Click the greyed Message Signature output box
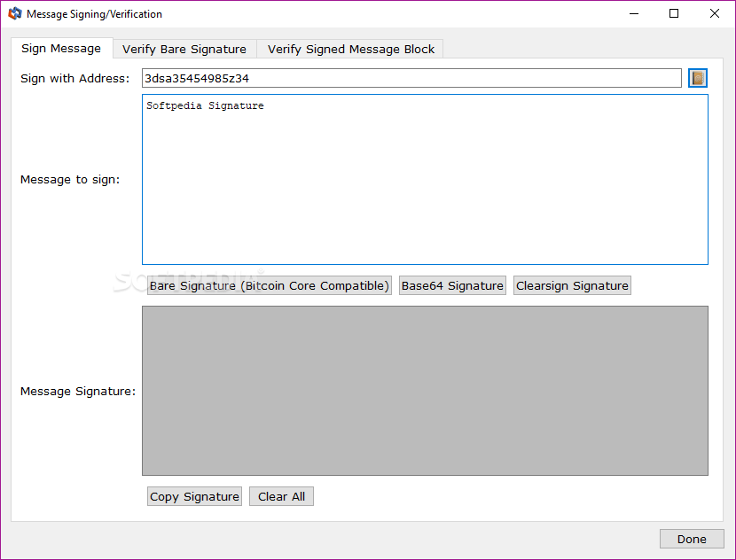The image size is (736, 560). tap(425, 391)
